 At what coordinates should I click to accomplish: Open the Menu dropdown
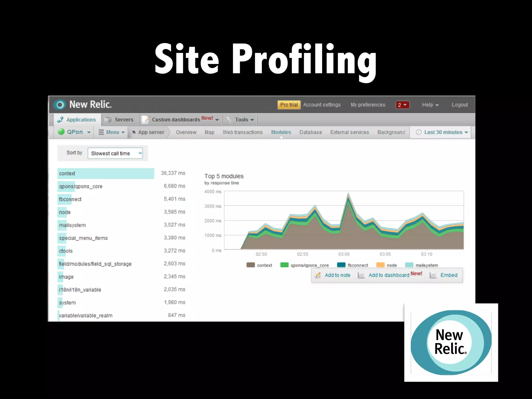(112, 132)
